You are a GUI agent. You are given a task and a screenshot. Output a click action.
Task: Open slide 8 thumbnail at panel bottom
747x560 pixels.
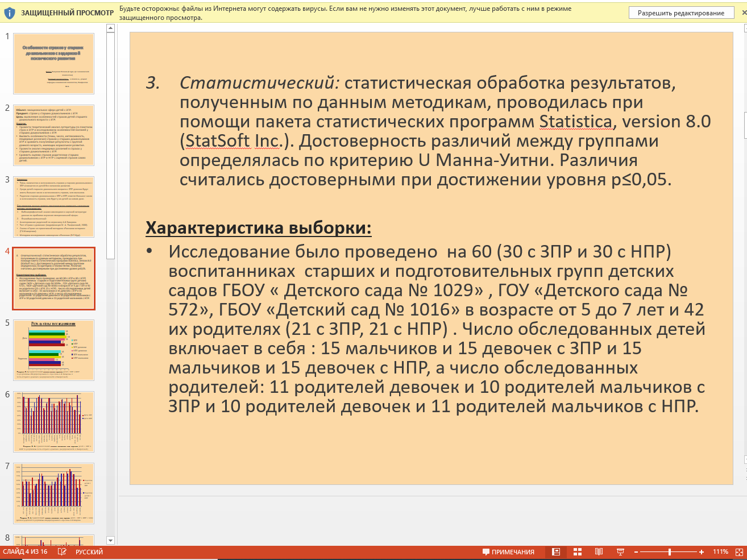click(53, 540)
